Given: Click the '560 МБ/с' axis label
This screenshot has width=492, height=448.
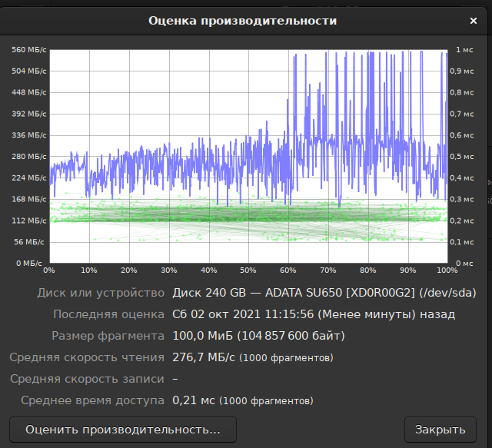Looking at the screenshot, I should 29,50.
